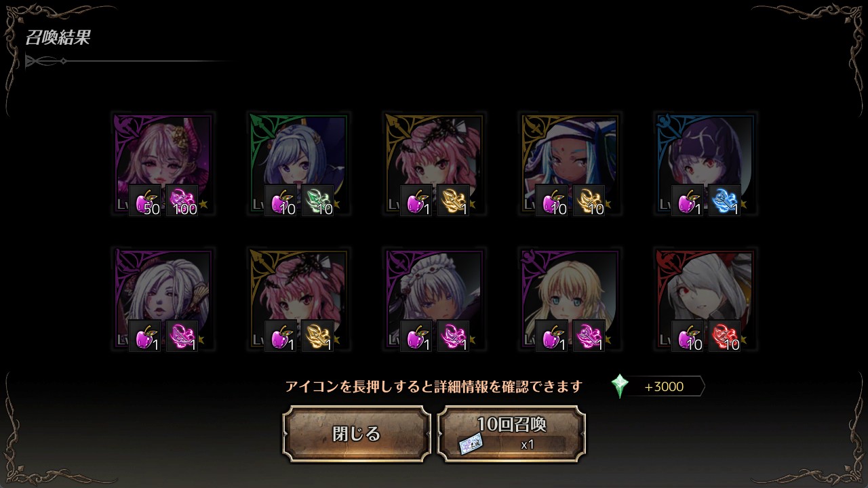868x488 pixels.
Task: Click the summon ticket icon
Action: click(471, 444)
